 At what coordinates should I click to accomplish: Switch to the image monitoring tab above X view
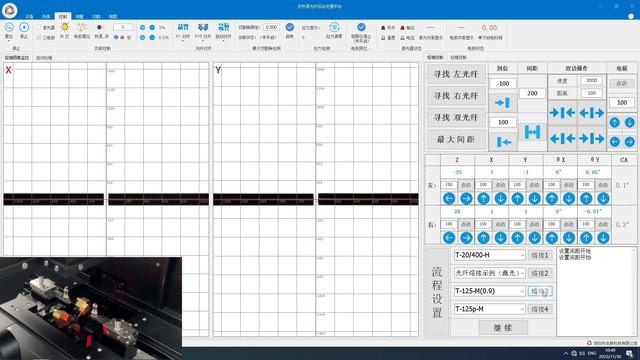(17, 58)
